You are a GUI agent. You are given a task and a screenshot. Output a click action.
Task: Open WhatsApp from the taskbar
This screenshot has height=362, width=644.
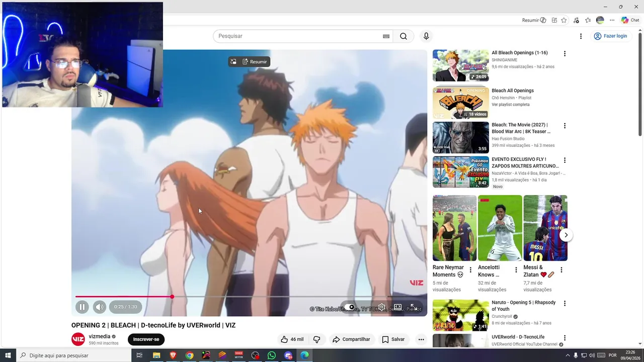pyautogui.click(x=272, y=355)
